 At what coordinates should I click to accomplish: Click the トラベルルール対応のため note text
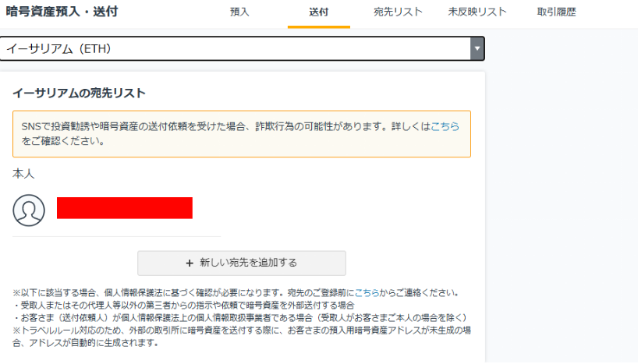pos(242,337)
